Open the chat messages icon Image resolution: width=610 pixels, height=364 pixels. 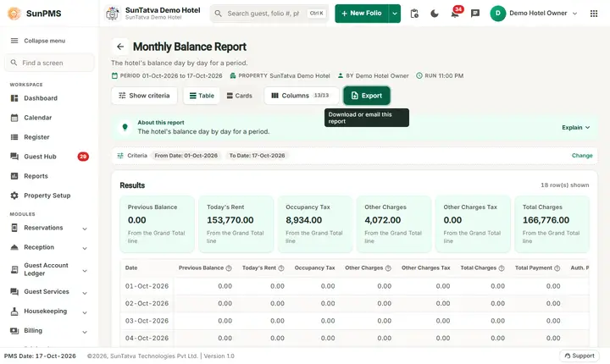(x=475, y=14)
